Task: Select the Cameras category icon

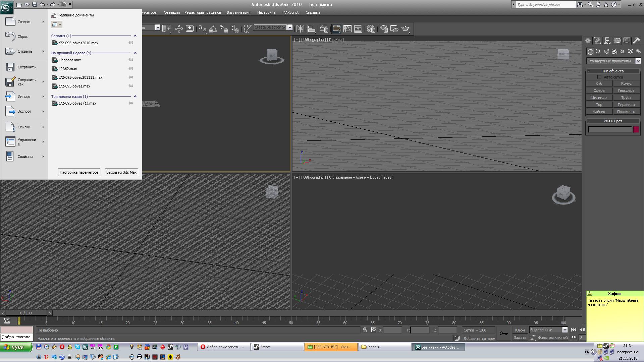Action: [614, 52]
